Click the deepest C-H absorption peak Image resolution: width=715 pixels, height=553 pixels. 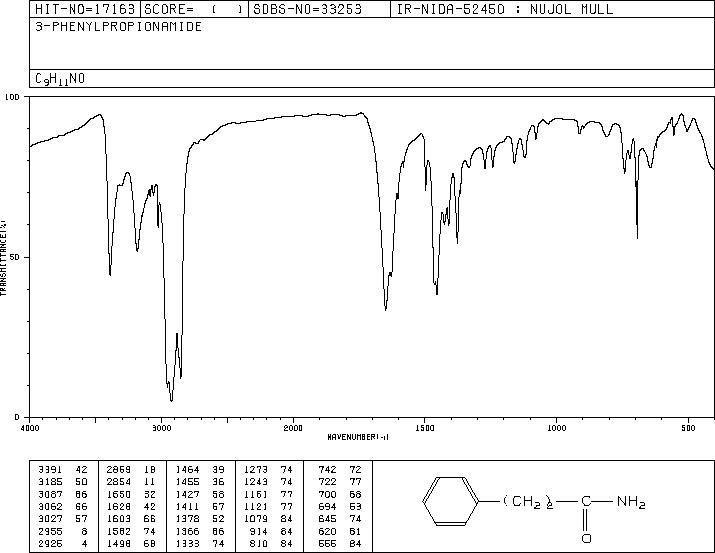(171, 400)
